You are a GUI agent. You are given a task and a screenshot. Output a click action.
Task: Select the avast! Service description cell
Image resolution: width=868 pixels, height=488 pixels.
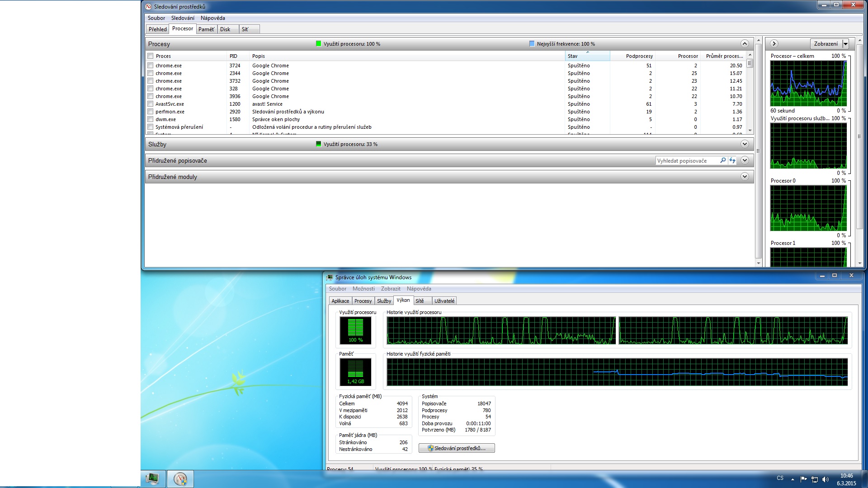[267, 104]
